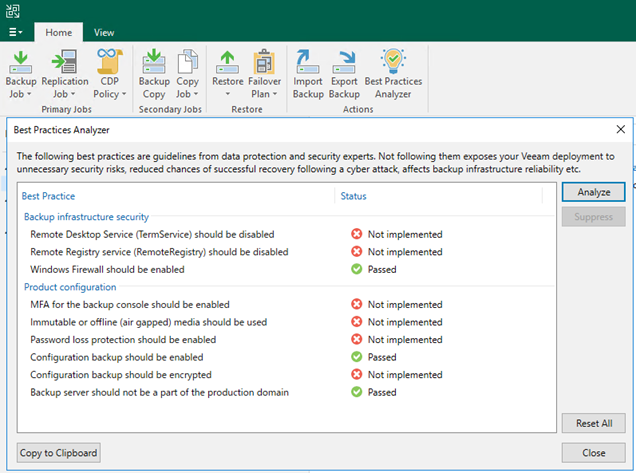Select Remote Registry service should be disabled row

tap(286, 252)
